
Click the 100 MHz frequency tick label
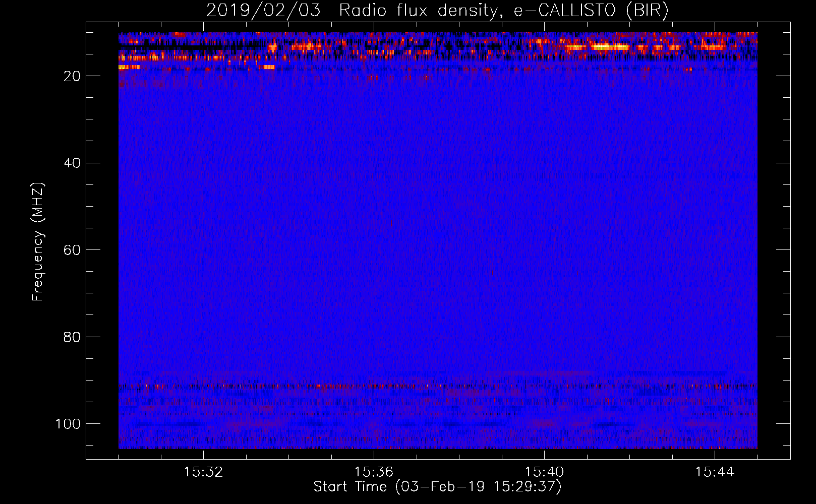pyautogui.click(x=68, y=424)
